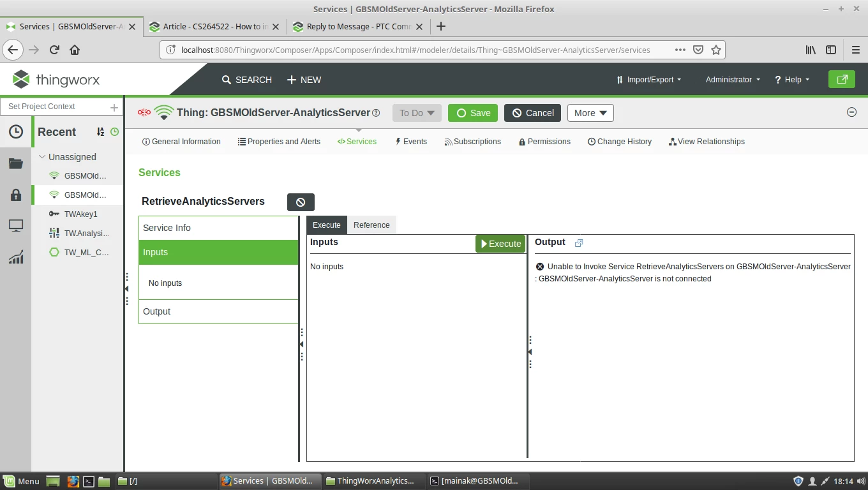
Task: Click the help question mark beside Thing name
Action: click(376, 113)
